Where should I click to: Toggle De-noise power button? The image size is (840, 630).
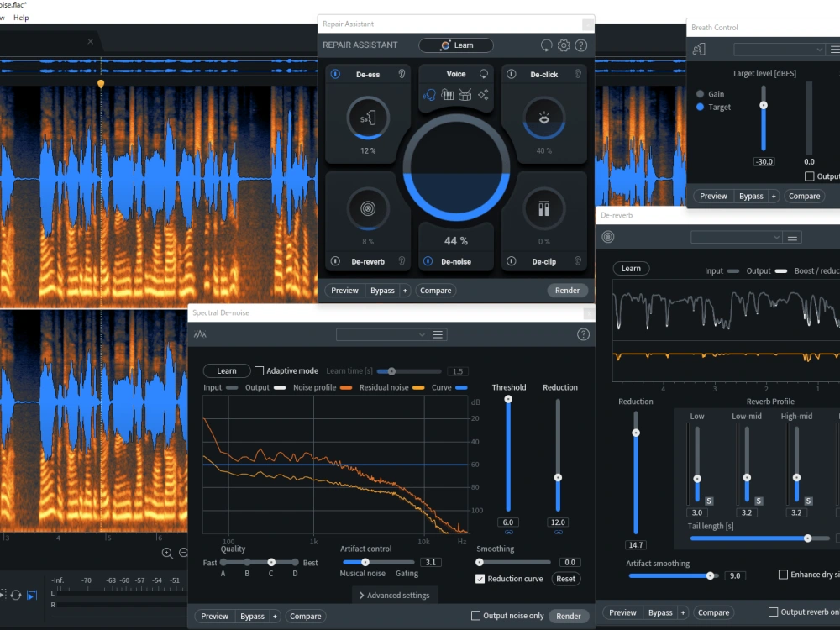tap(428, 261)
